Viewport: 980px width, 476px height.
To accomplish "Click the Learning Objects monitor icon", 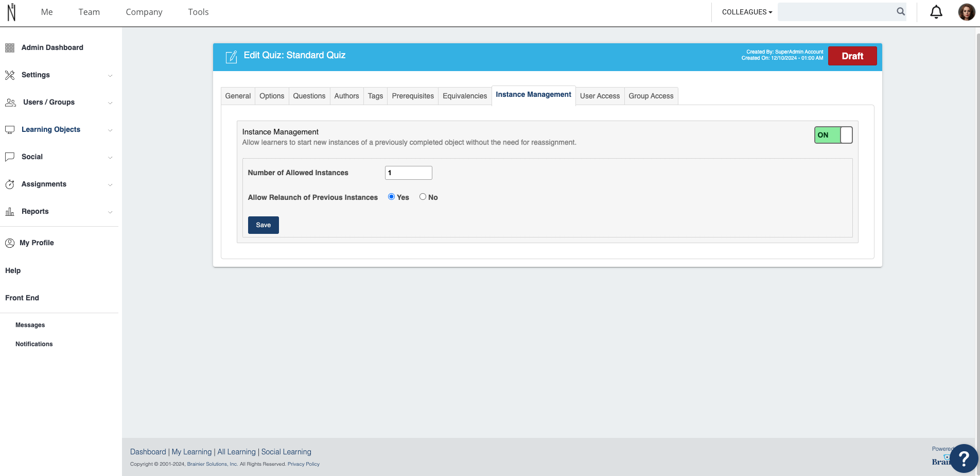I will (x=10, y=130).
